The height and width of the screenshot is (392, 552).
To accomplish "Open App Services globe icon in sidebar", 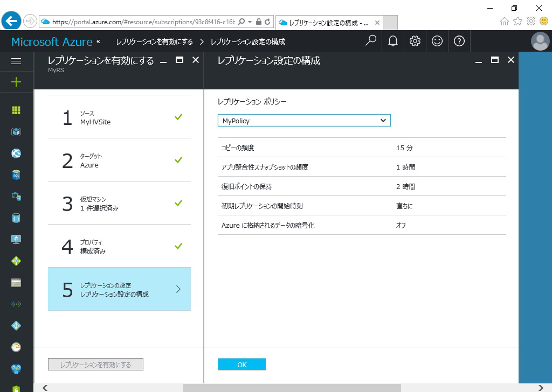I will [16, 153].
